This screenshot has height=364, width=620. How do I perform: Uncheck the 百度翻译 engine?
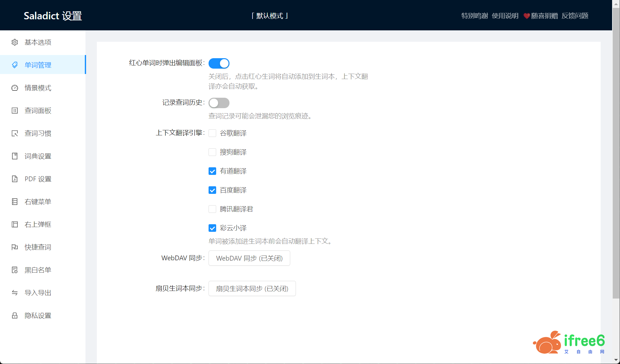click(x=212, y=190)
